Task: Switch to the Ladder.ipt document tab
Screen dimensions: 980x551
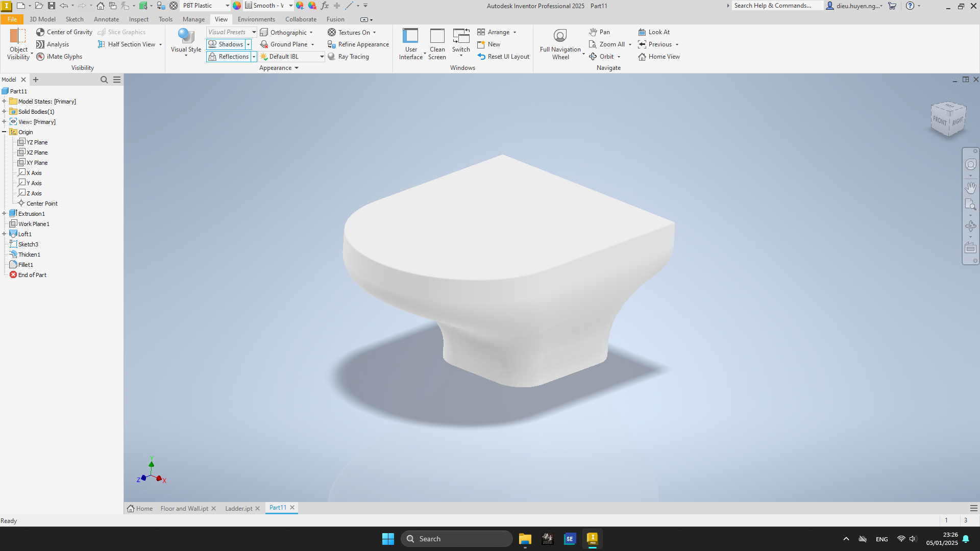Action: 239,509
